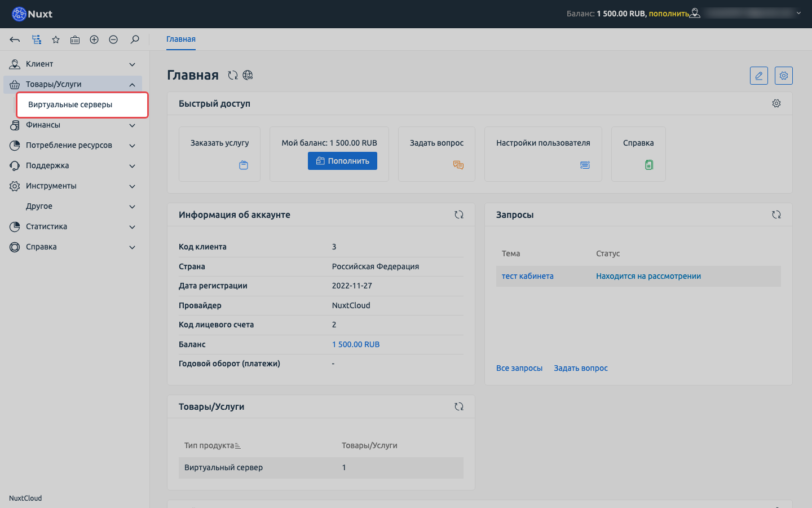
Task: Expand the Финансы menu section
Action: coord(73,125)
